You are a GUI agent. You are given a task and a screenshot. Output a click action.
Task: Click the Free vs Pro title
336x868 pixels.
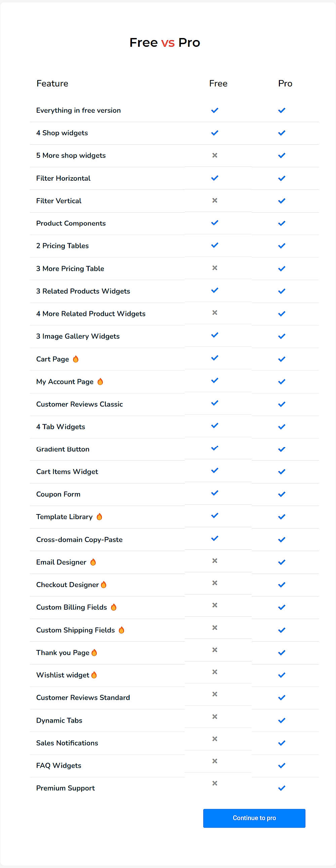pos(165,42)
